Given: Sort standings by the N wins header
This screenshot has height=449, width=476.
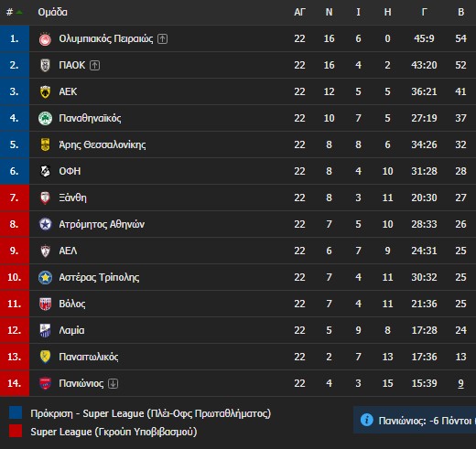Looking at the screenshot, I should pyautogui.click(x=329, y=12).
